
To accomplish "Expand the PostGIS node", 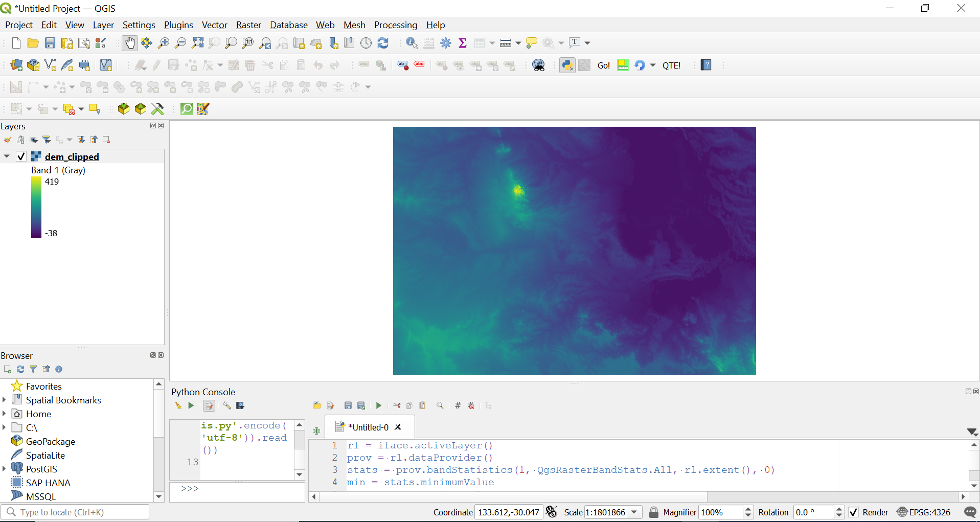I will 4,469.
